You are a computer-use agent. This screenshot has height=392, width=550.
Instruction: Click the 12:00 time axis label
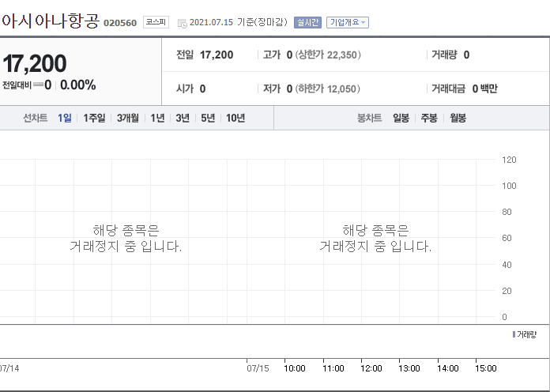pos(371,368)
